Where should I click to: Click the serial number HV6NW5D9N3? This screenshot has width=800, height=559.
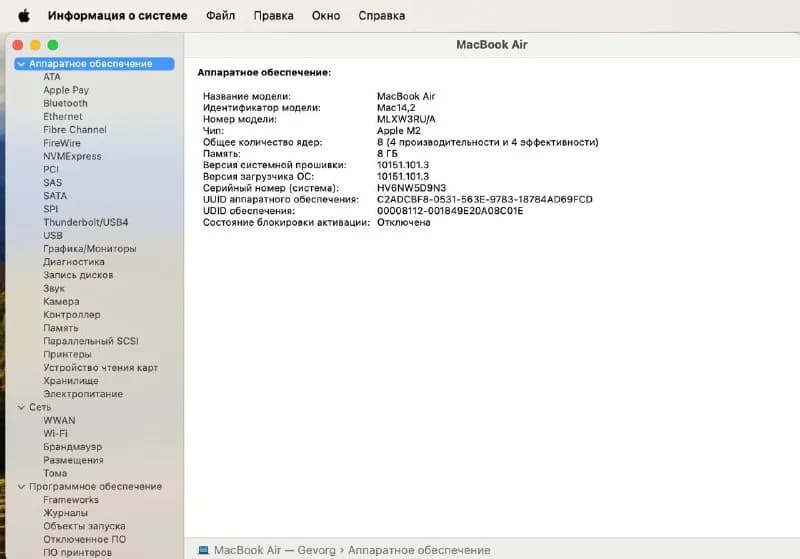pyautogui.click(x=411, y=188)
